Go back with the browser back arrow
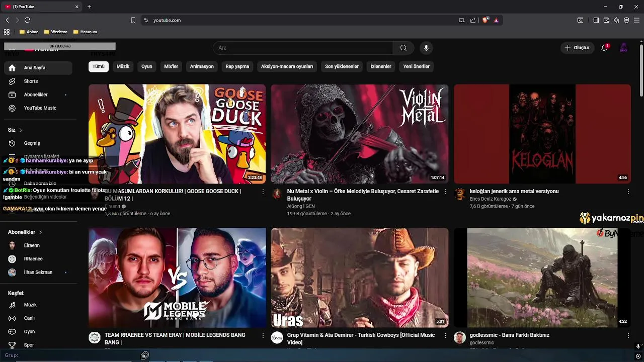644x362 pixels. point(8,20)
